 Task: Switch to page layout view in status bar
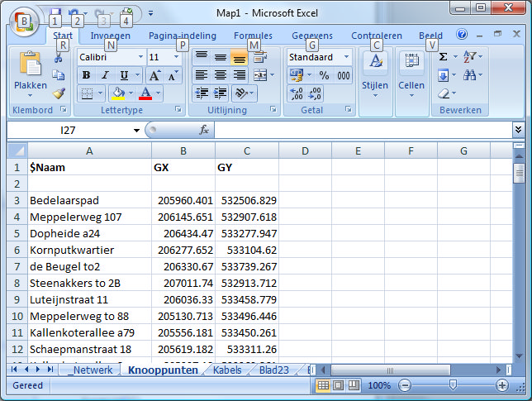pos(339,385)
